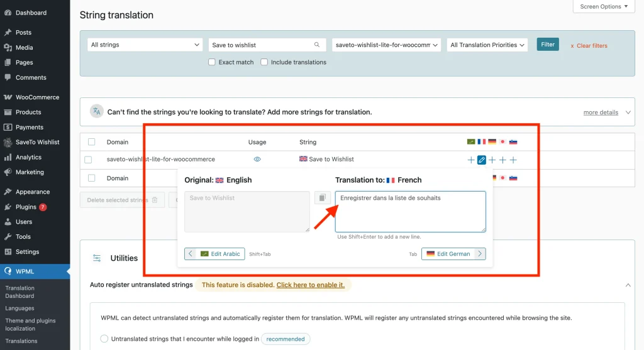Tick the Include translations checkbox
644x350 pixels.
click(x=264, y=62)
